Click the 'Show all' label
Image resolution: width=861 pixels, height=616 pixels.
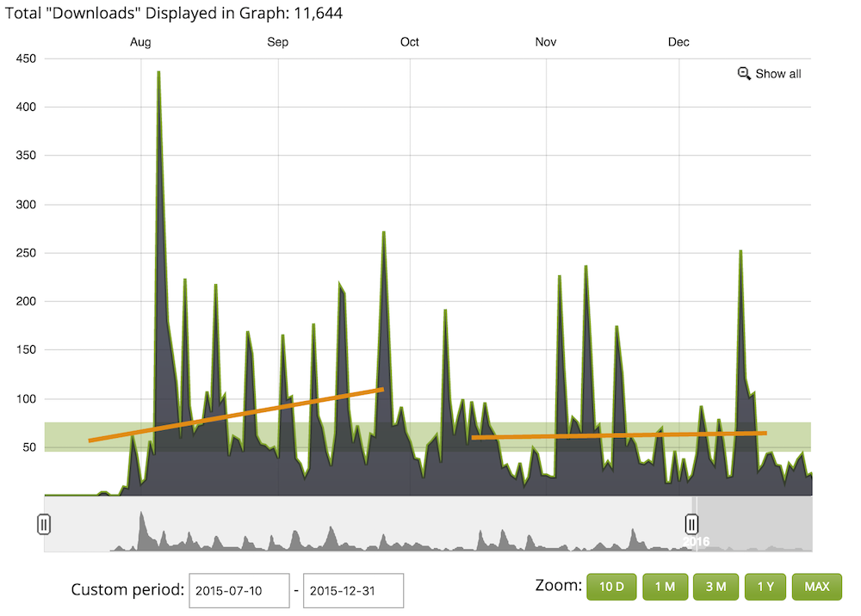[x=778, y=73]
